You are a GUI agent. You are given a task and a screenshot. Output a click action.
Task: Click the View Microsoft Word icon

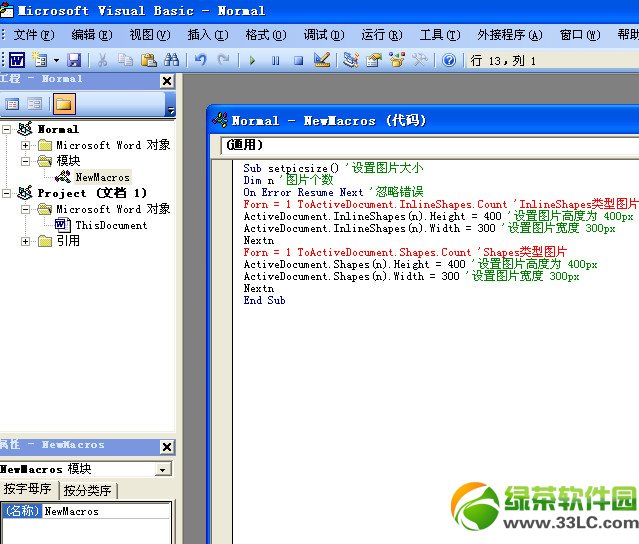(x=17, y=60)
